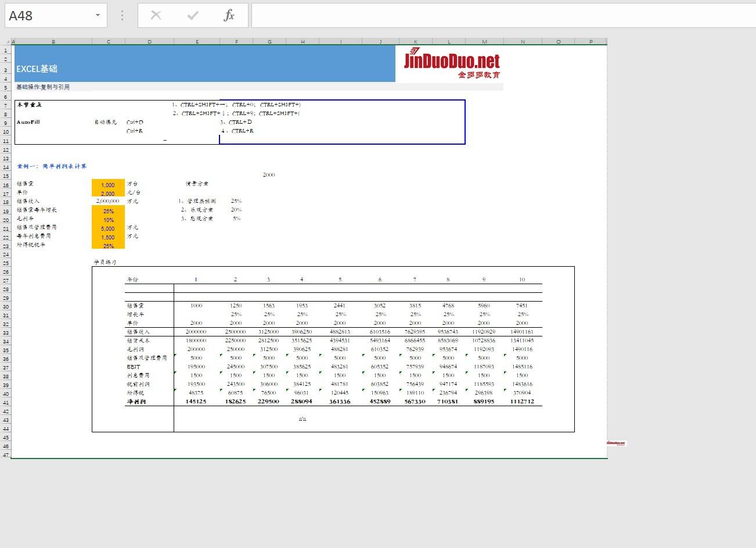
Task: Click the Name Box showing A48
Action: point(49,16)
